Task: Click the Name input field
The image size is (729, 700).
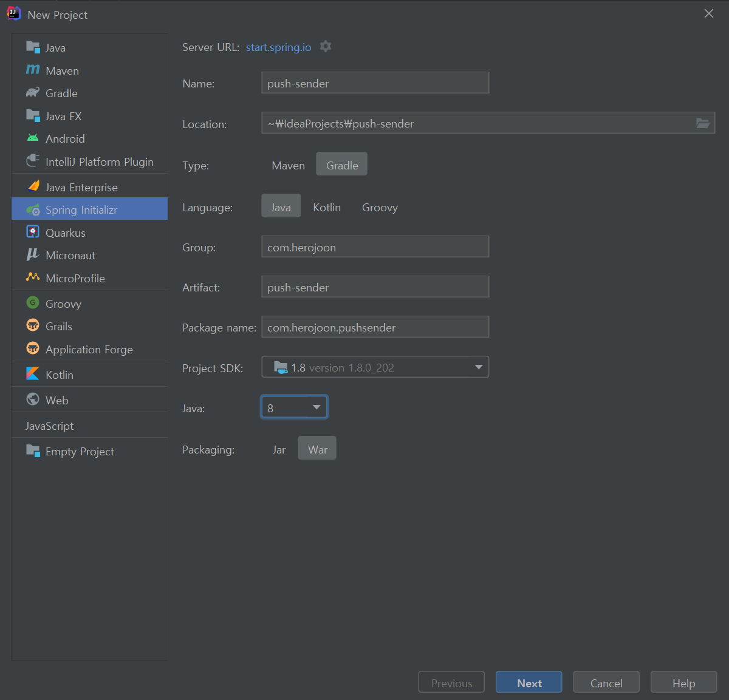Action: click(375, 83)
